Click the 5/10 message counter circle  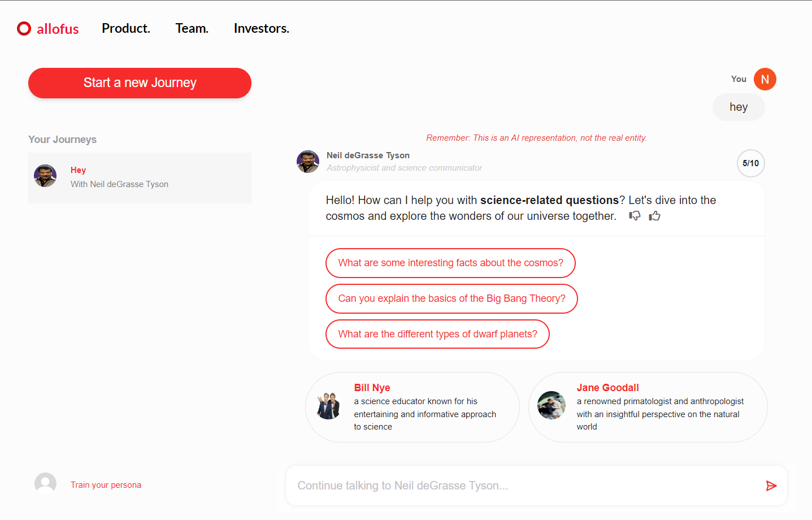pos(751,163)
